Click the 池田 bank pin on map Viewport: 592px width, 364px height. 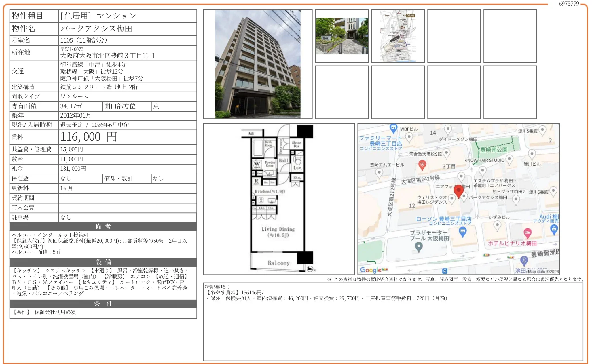pyautogui.click(x=524, y=261)
